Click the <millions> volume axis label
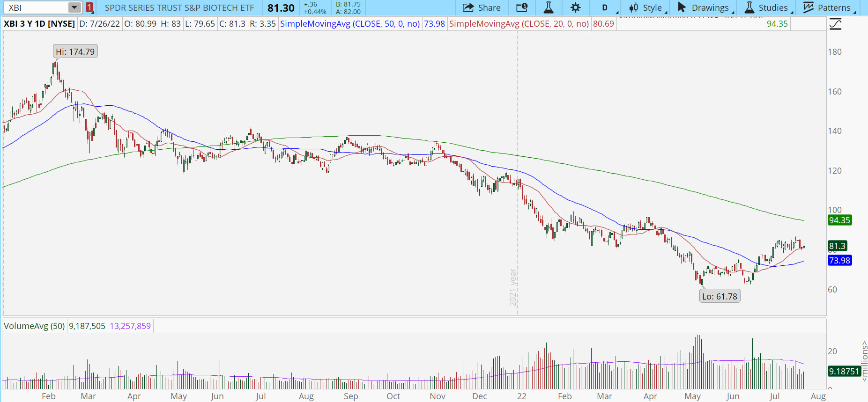 864,361
